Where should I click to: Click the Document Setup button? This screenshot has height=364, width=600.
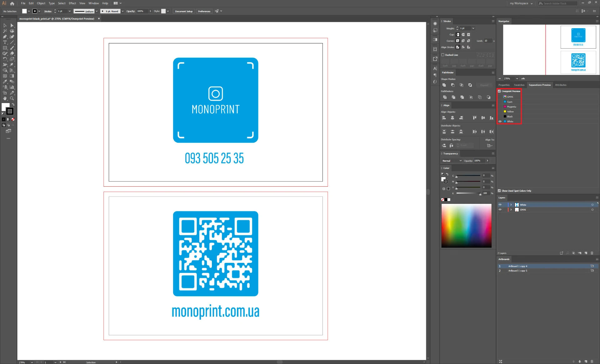tap(184, 11)
